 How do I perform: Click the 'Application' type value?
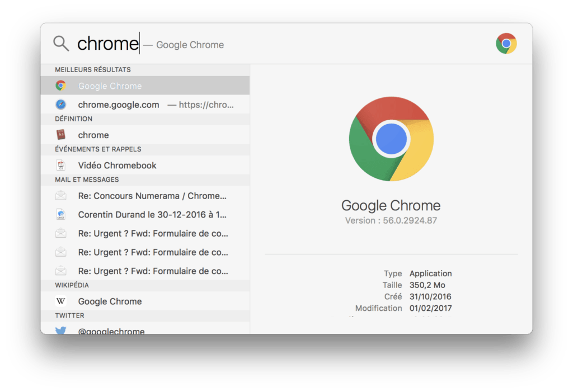tap(430, 273)
